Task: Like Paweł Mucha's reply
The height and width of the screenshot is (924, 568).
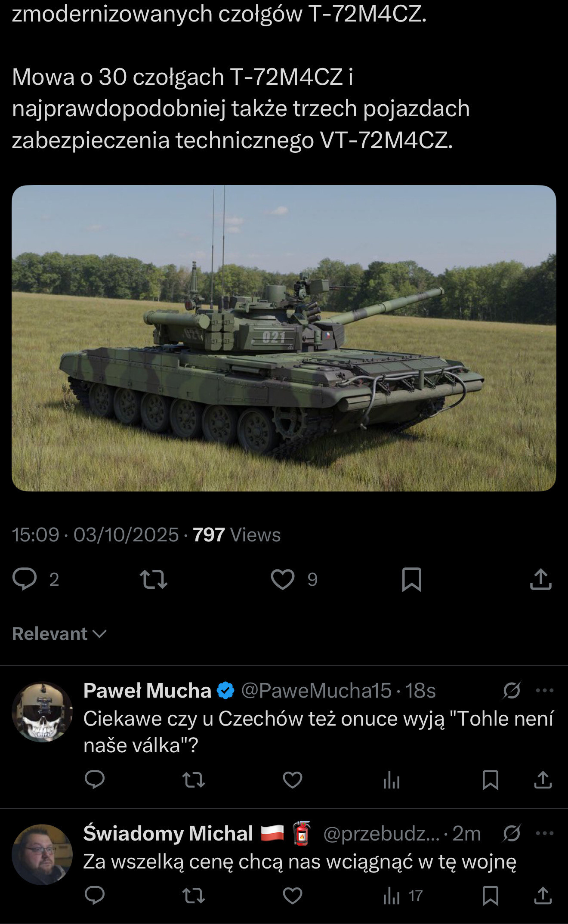Action: [293, 780]
